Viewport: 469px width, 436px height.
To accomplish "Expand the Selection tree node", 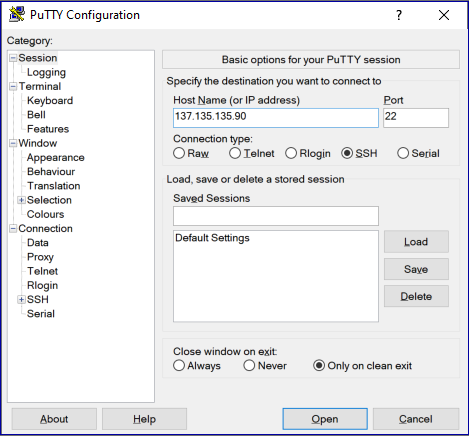I will [x=21, y=200].
